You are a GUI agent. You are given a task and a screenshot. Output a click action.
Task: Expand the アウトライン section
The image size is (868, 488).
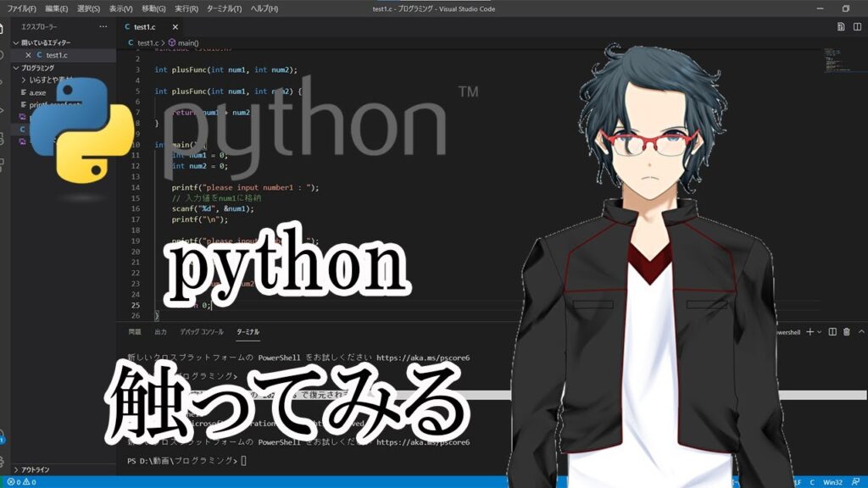coord(15,469)
